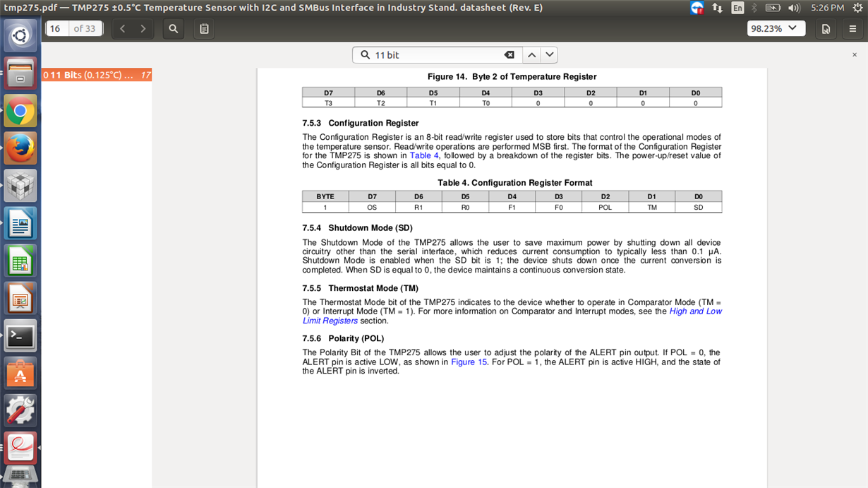
Task: Click heading '7.5.5 Thermostat Mode (TM)'
Action: pyautogui.click(x=360, y=288)
